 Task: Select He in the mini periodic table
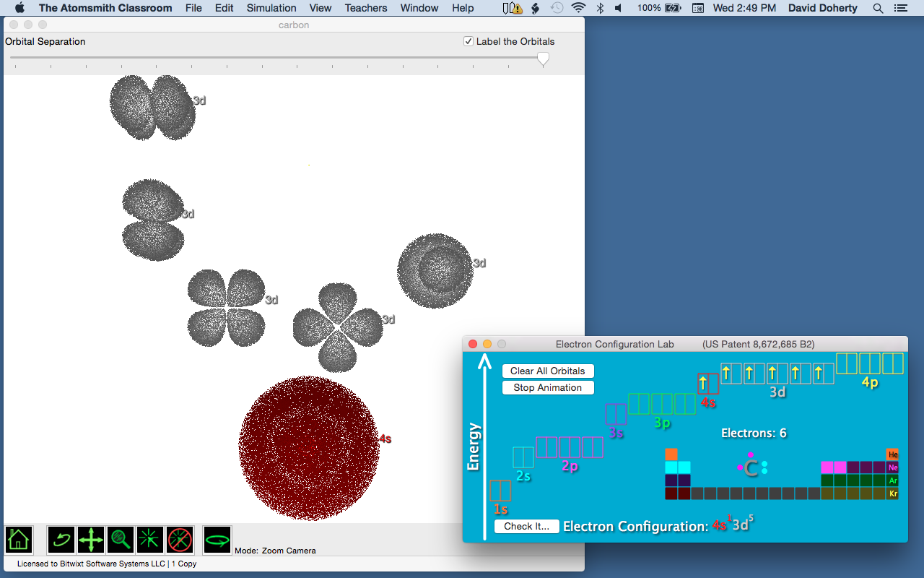coord(893,454)
